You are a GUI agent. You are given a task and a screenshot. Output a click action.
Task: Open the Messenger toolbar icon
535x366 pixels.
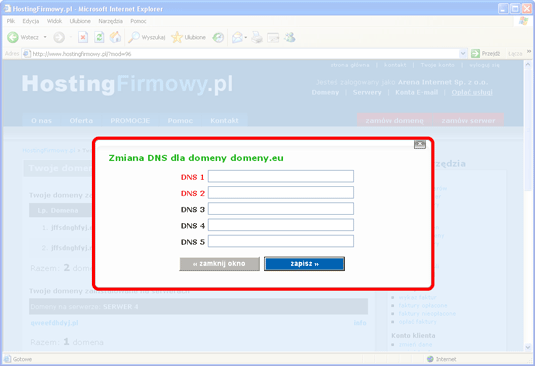[x=290, y=37]
